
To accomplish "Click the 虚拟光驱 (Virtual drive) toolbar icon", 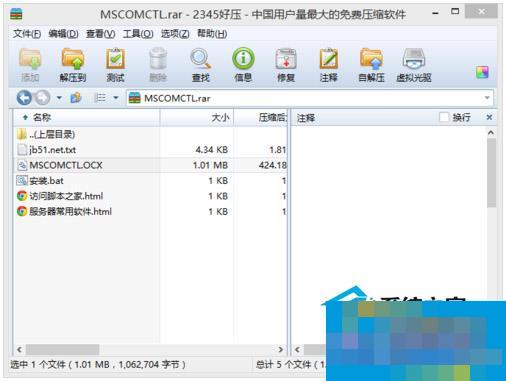I will point(414,65).
